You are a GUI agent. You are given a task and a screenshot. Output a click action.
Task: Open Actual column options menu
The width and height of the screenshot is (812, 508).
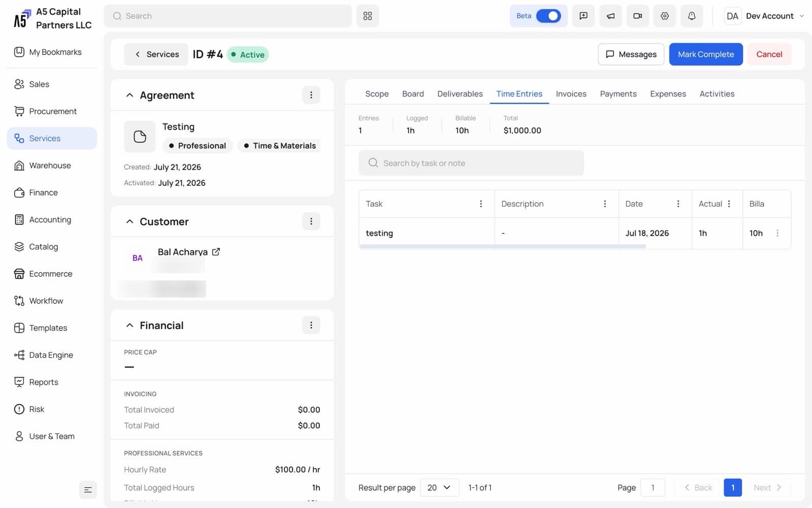[x=729, y=204]
